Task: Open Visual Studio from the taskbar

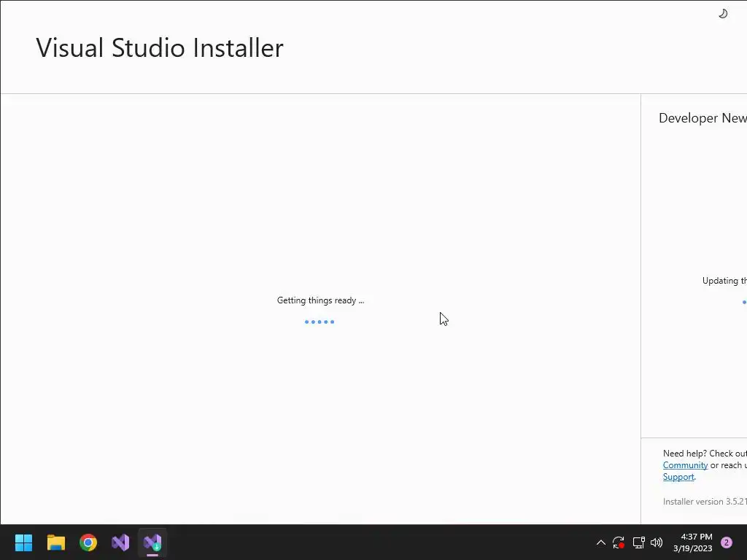Action: pos(120,542)
